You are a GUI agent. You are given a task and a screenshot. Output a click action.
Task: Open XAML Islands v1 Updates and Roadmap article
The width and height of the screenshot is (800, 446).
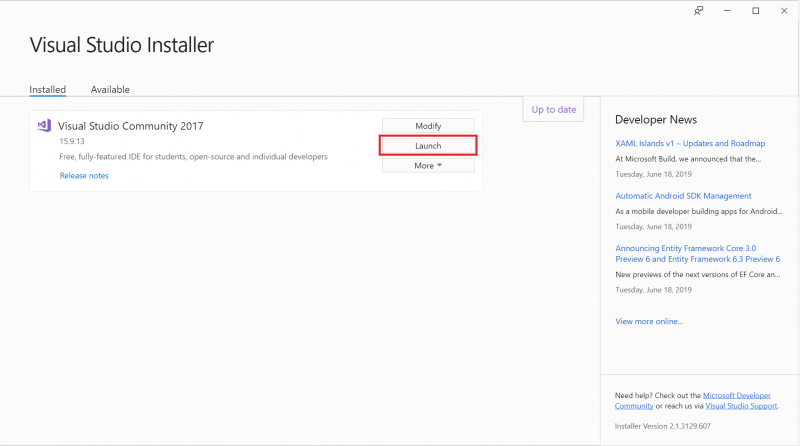[690, 143]
